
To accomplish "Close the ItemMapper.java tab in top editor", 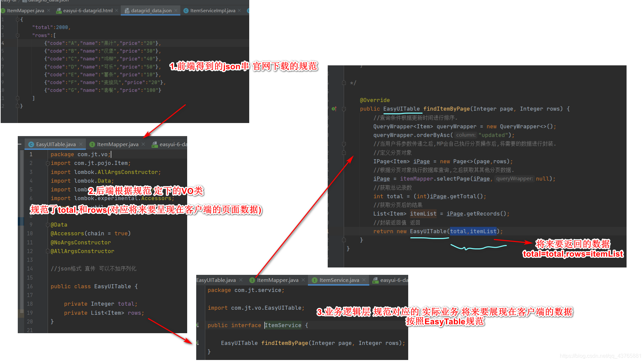I will point(49,11).
